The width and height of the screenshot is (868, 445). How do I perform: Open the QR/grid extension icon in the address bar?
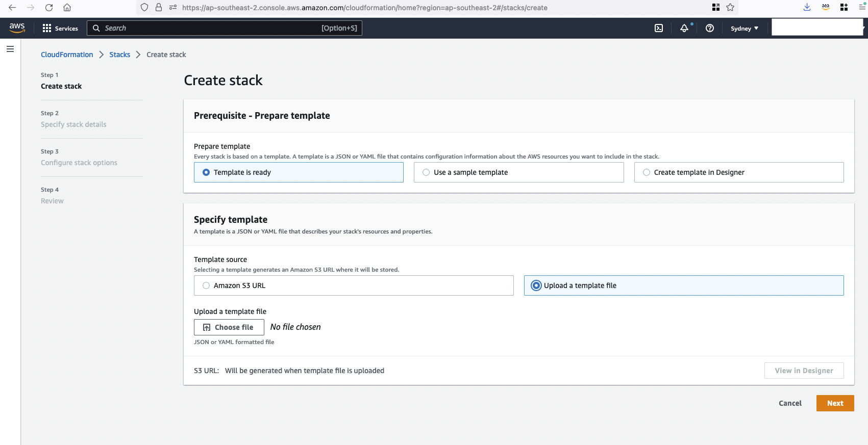[716, 7]
